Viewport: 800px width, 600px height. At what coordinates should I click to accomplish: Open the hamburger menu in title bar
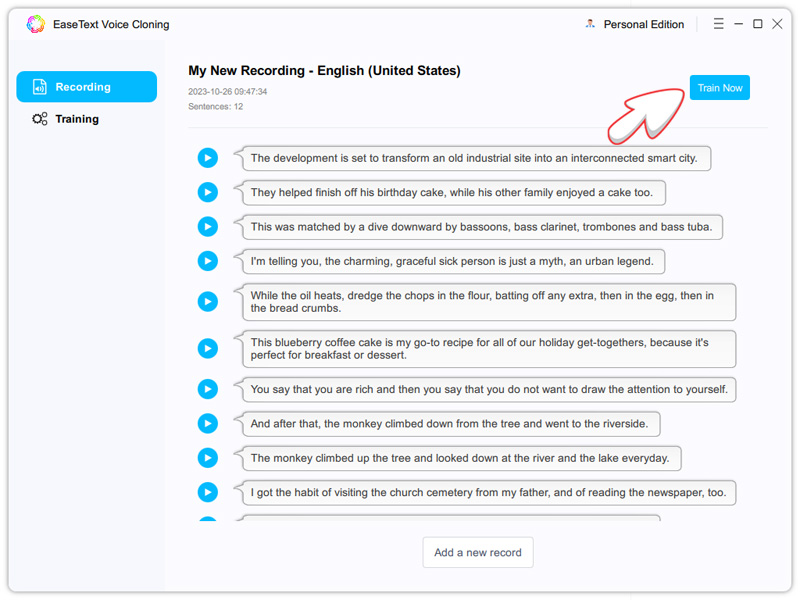(x=718, y=24)
